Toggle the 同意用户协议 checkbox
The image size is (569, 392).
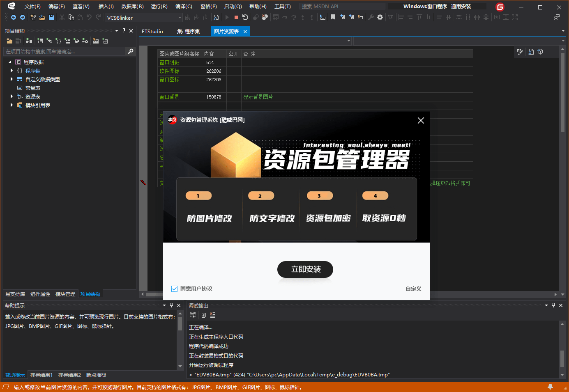click(x=174, y=289)
